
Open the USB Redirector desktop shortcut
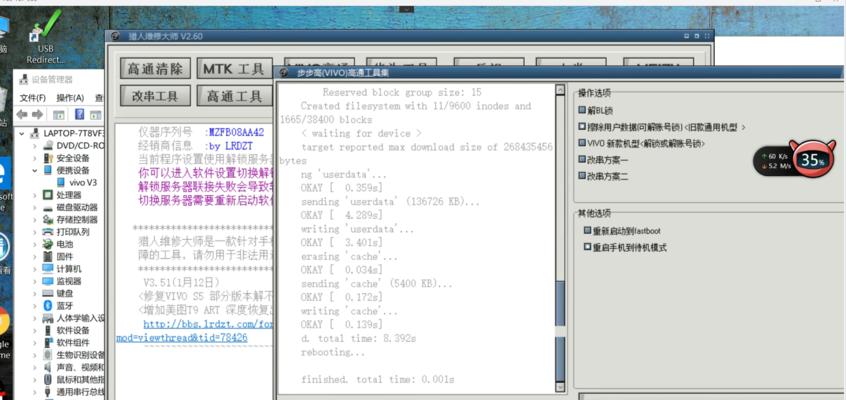pos(44,37)
